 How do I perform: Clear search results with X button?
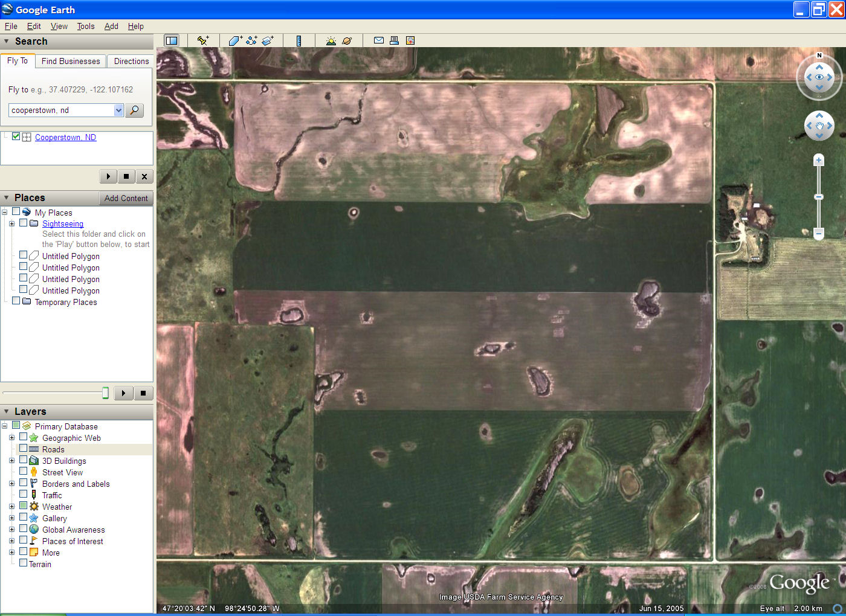click(144, 176)
